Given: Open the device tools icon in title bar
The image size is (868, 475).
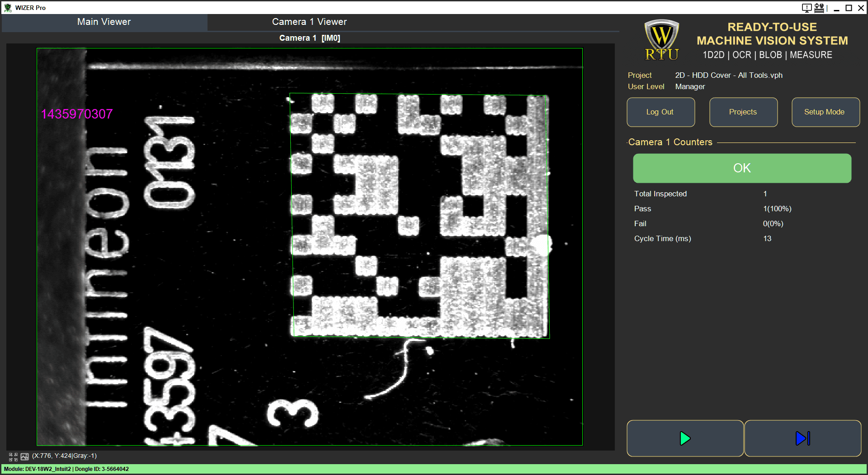Looking at the screenshot, I should [819, 8].
